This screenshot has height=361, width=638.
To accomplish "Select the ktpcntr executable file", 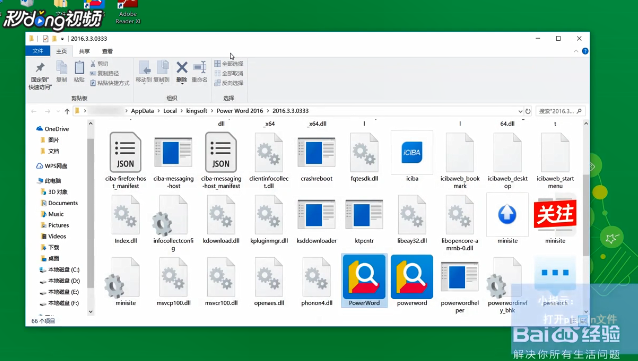I will [x=364, y=220].
